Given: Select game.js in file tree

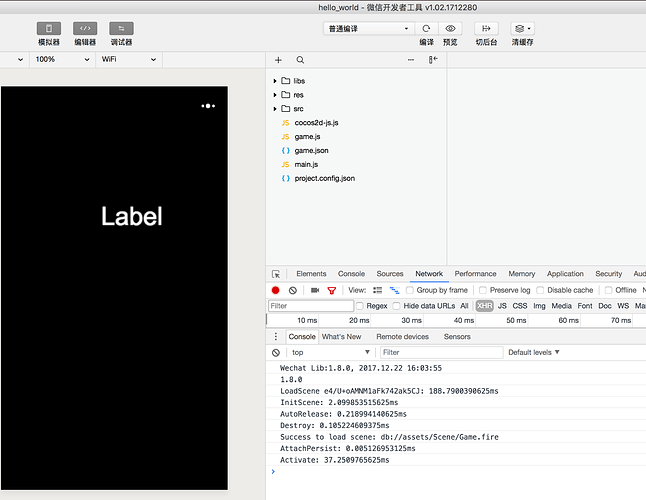Looking at the screenshot, I should pos(307,137).
